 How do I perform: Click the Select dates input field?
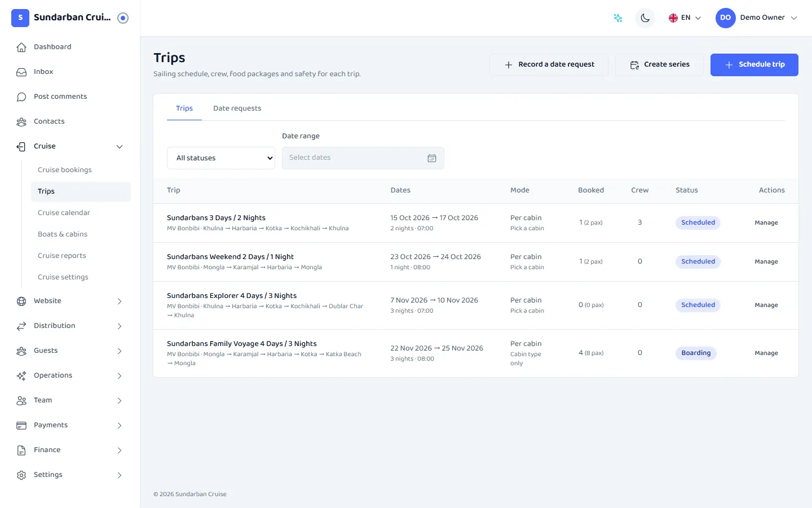point(363,158)
